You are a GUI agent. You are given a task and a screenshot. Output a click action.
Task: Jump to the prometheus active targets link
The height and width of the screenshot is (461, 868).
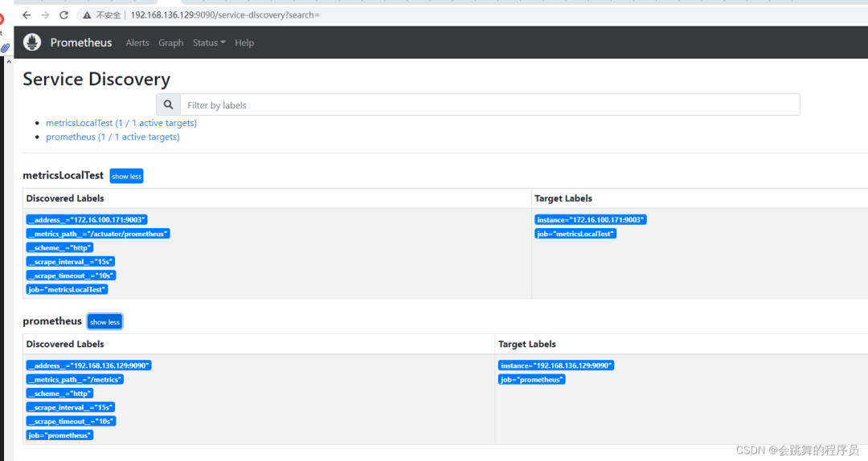(x=113, y=137)
